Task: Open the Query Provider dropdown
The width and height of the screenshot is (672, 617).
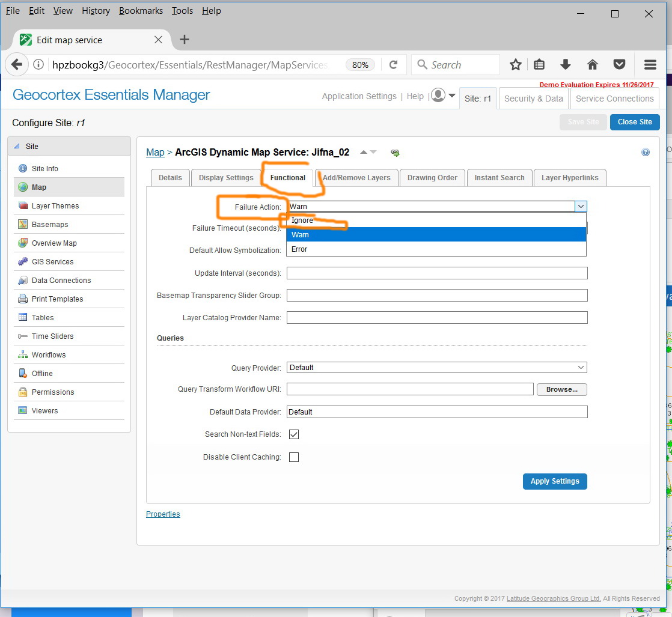Action: tap(437, 368)
